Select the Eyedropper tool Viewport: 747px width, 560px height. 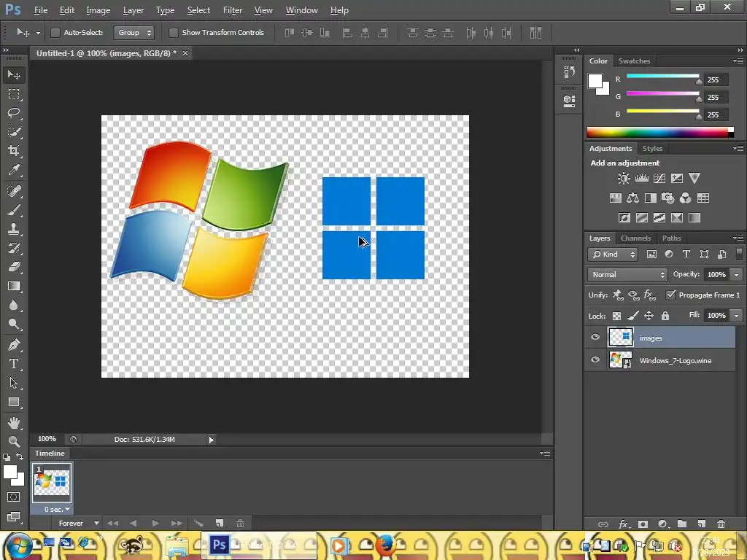[x=14, y=170]
